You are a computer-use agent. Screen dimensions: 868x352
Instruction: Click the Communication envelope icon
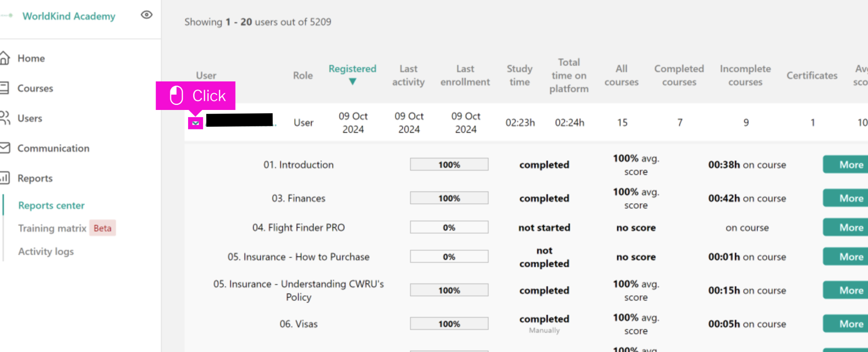pos(5,147)
